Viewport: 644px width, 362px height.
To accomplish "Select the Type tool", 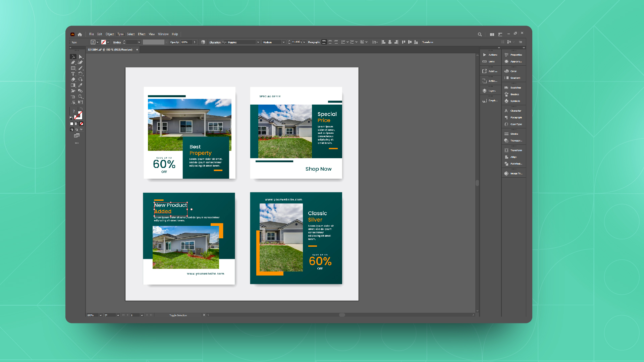I will pos(73,74).
